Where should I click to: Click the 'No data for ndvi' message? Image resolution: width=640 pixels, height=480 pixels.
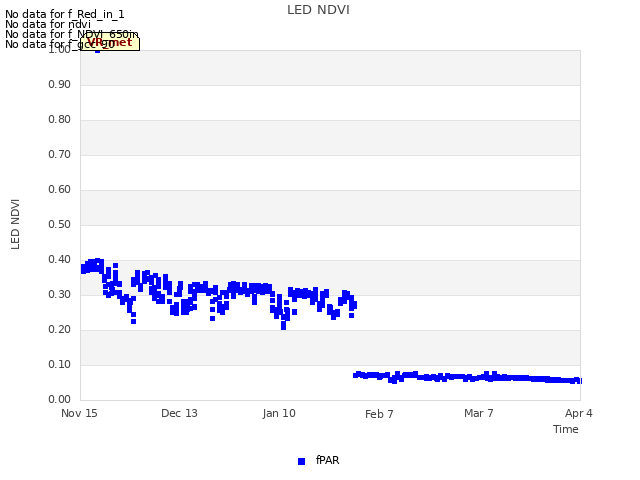48,24
